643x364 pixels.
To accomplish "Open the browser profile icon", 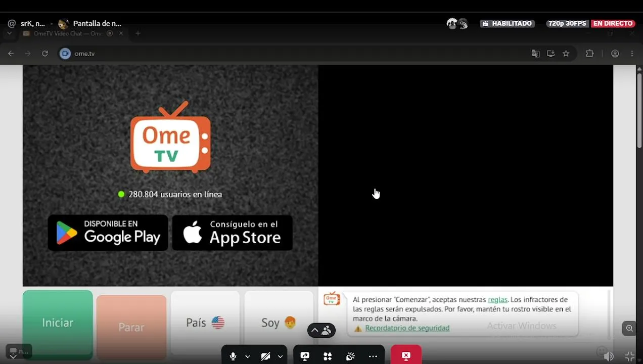I will point(615,54).
